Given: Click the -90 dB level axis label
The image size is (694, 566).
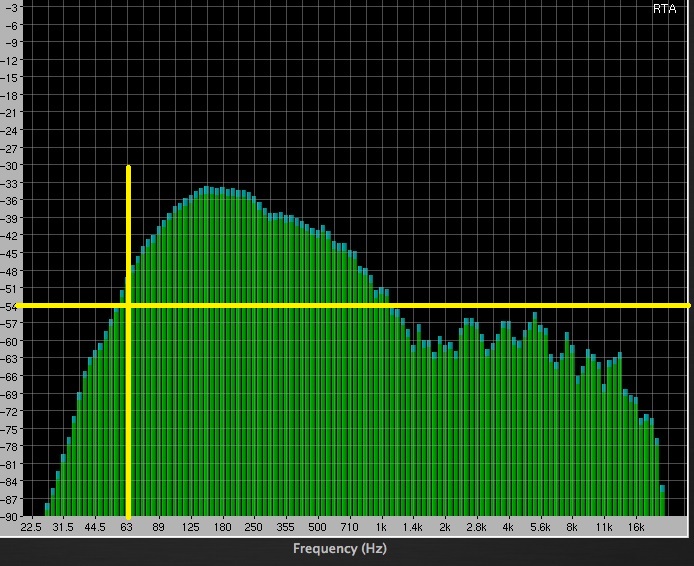Looking at the screenshot, I should (x=10, y=517).
